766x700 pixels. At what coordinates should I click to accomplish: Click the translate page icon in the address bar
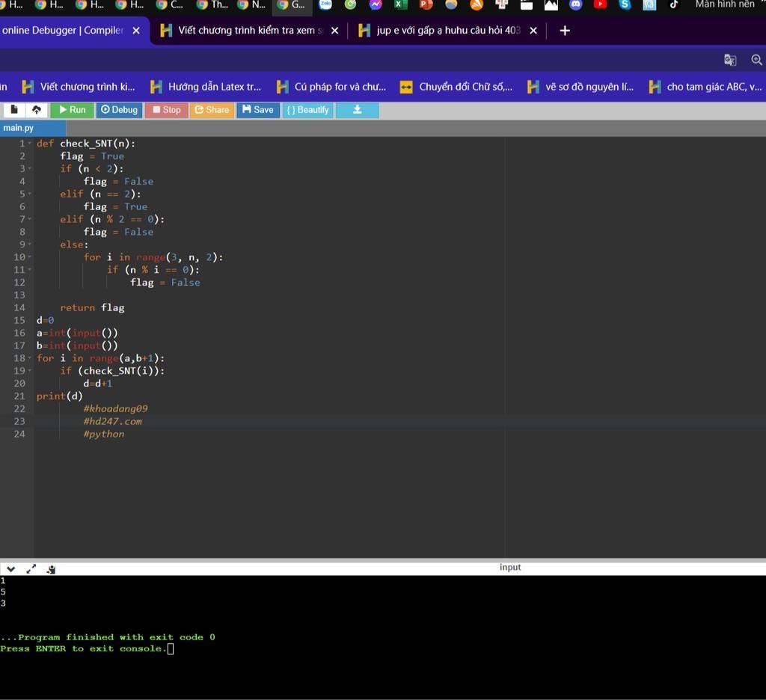(730, 60)
